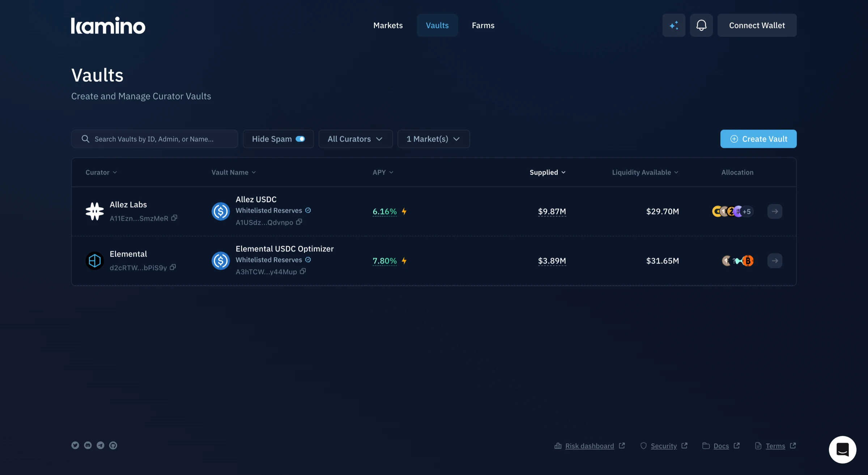Open the chat support widget
Image resolution: width=868 pixels, height=475 pixels.
(x=842, y=449)
